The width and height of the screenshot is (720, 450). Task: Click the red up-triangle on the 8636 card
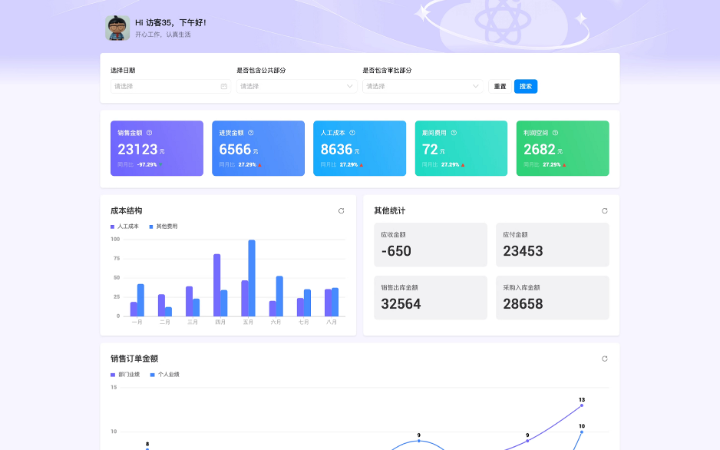click(x=361, y=165)
